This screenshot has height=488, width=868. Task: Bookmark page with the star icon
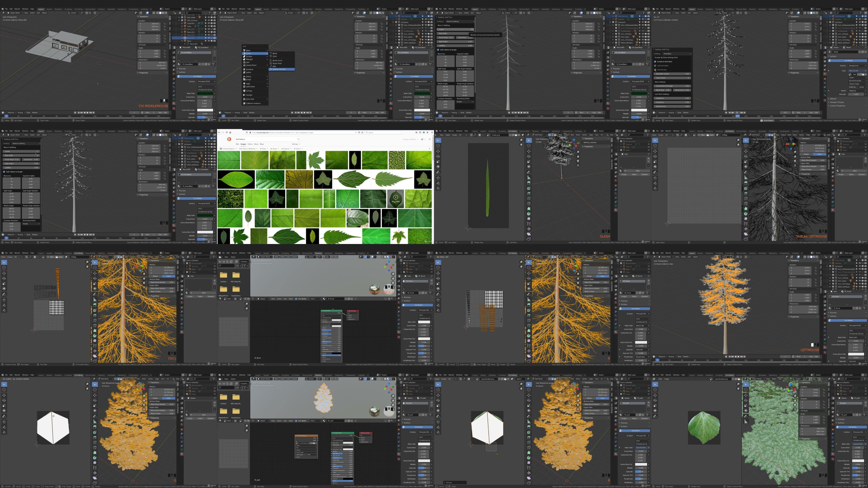pyautogui.click(x=362, y=132)
